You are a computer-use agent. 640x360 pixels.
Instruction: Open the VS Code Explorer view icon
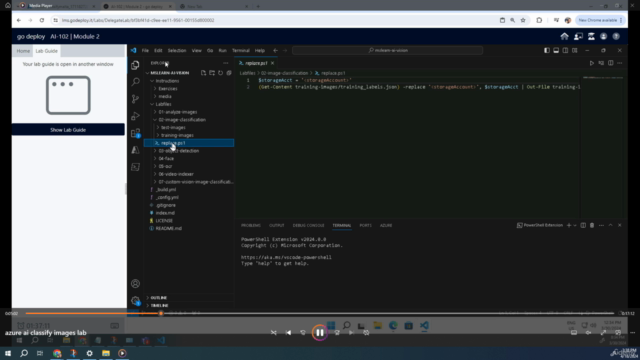point(136,65)
